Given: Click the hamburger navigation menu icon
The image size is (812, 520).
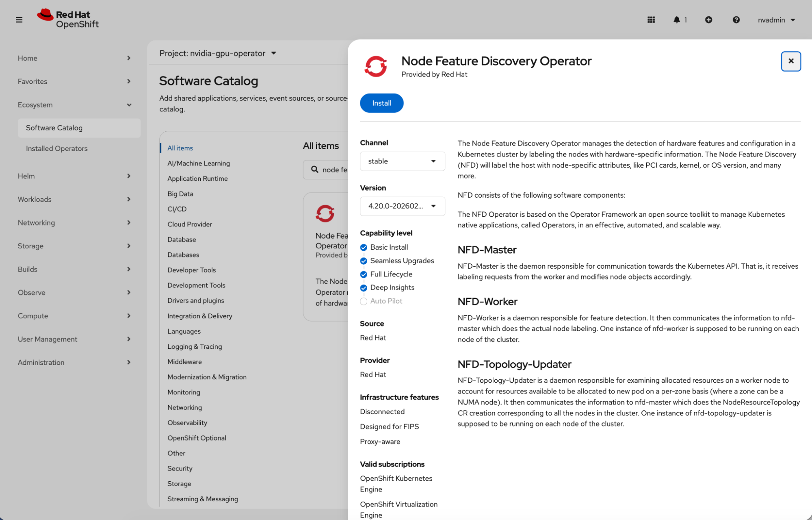Looking at the screenshot, I should 19,20.
